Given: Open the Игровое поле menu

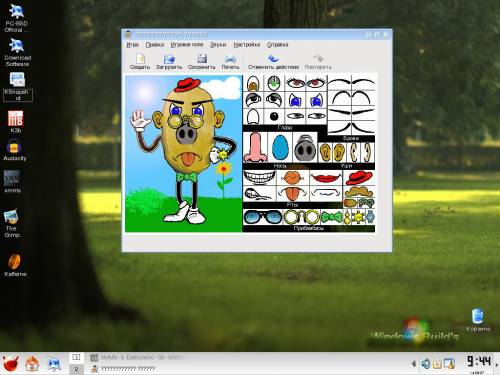Looking at the screenshot, I should (x=187, y=45).
